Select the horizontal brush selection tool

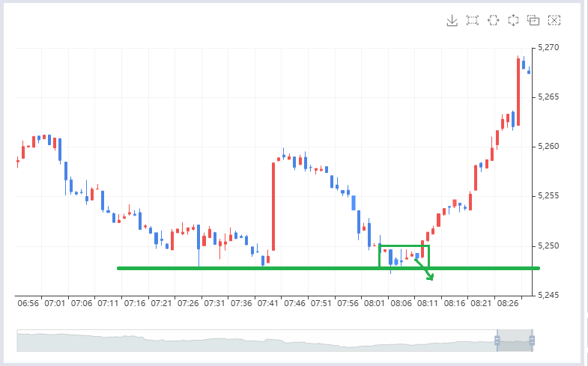(493, 20)
